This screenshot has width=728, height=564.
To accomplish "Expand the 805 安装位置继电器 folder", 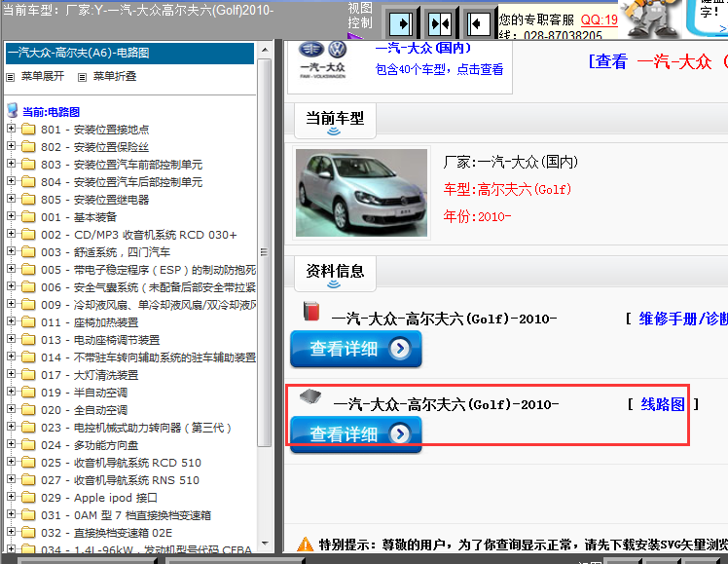I will (x=12, y=200).
